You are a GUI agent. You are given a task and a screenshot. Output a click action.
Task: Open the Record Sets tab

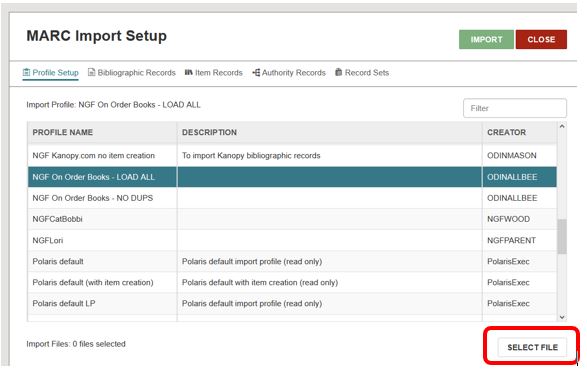point(362,73)
